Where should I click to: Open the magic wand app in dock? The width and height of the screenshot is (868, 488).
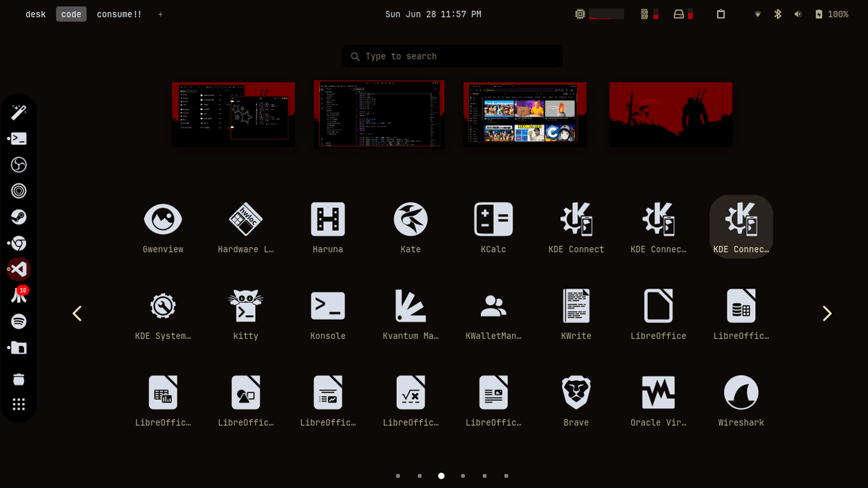tap(19, 112)
